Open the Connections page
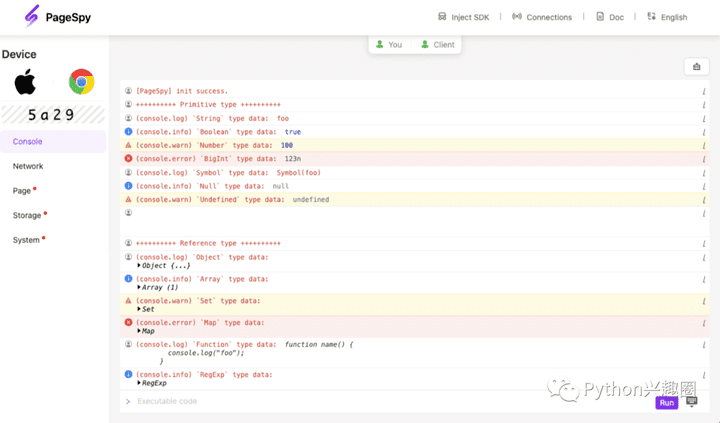 [542, 17]
